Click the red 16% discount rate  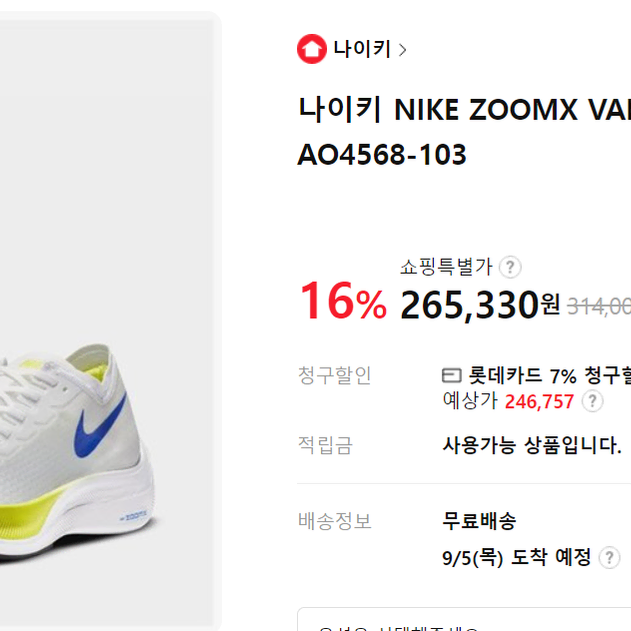[x=343, y=301]
